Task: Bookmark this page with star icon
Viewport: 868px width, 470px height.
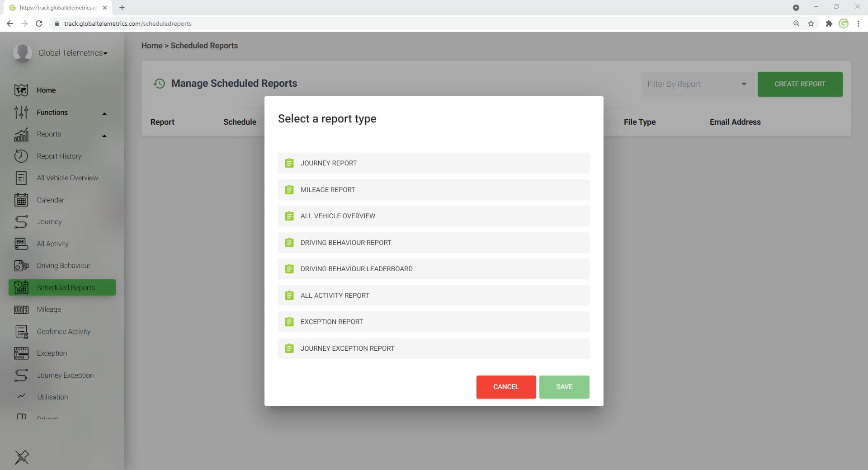Action: tap(811, 23)
